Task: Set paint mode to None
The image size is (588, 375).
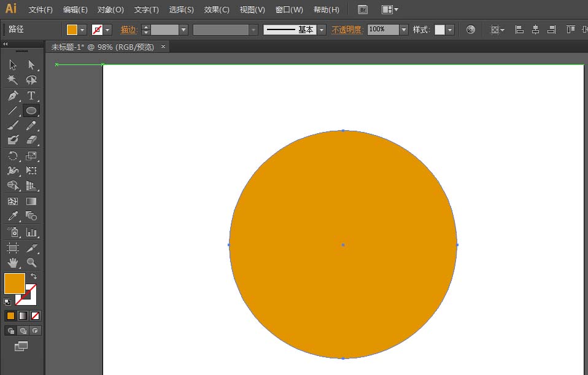Action: click(35, 315)
